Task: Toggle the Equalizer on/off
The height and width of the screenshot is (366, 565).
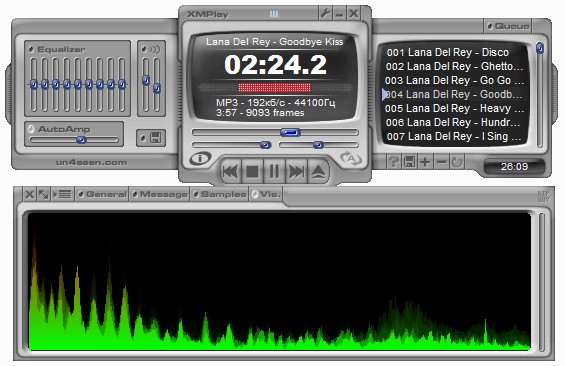Action: click(31, 49)
